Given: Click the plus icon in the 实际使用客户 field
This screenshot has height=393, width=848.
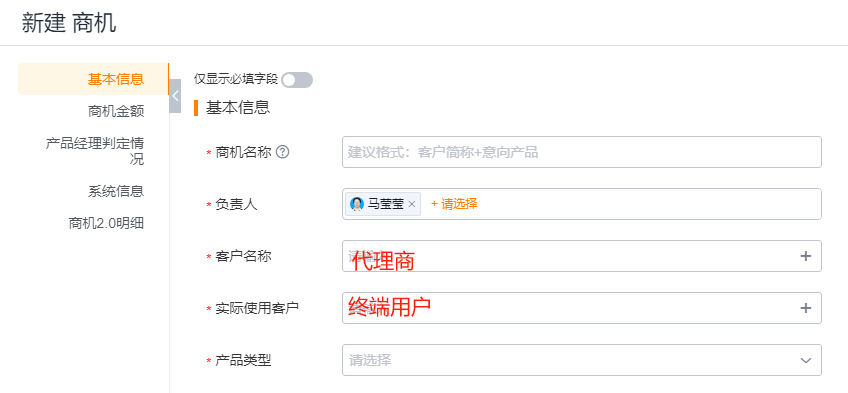Looking at the screenshot, I should pos(806,308).
